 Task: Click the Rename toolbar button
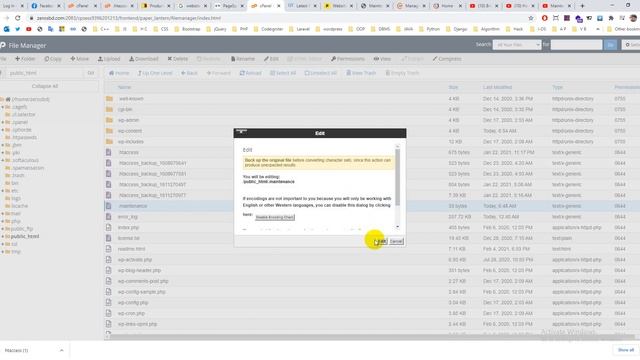tap(242, 59)
